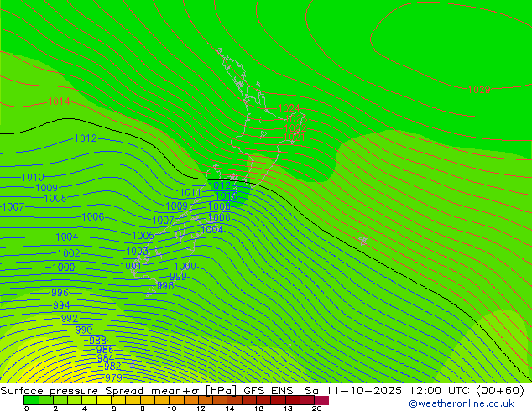Click the Chatham Islands outline on map
The image size is (532, 411).
363,241
